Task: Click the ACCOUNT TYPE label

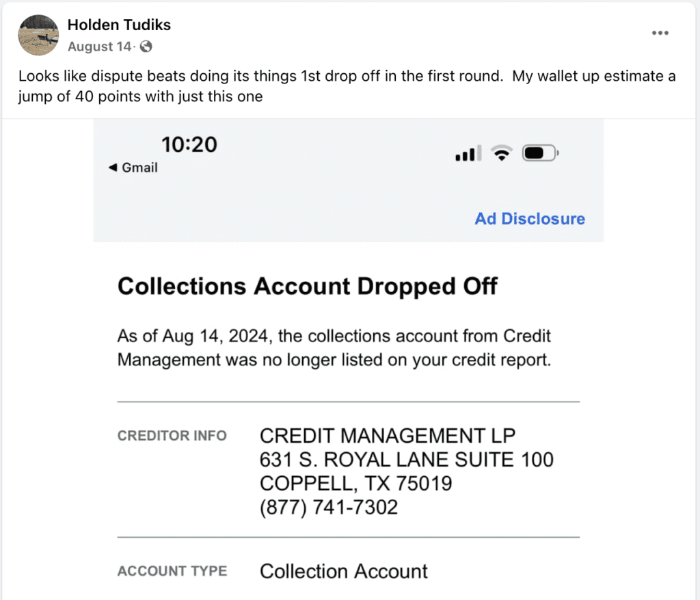Action: (x=172, y=571)
